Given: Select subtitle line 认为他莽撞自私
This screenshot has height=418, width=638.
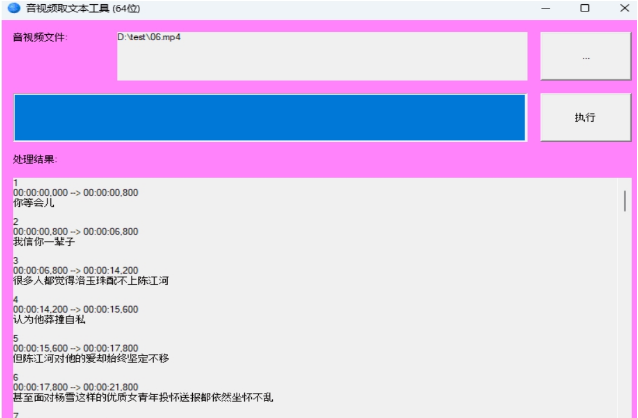Looking at the screenshot, I should tap(49, 320).
